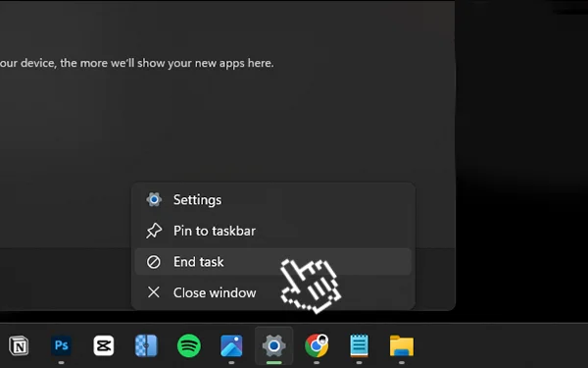Launch CapCut taskbar icon
The height and width of the screenshot is (368, 588).
click(104, 345)
